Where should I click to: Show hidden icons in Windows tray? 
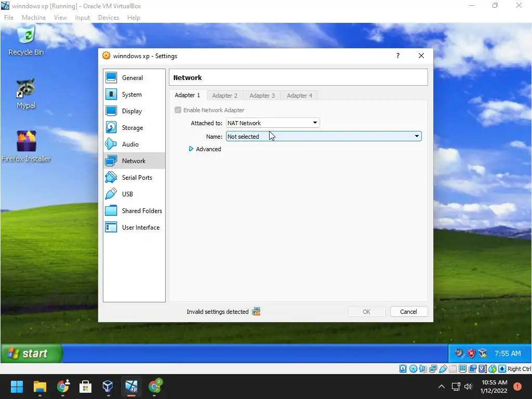click(x=442, y=387)
